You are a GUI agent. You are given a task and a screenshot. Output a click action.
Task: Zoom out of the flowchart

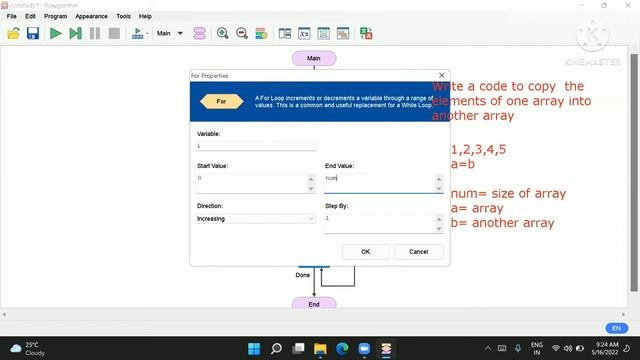point(242,33)
